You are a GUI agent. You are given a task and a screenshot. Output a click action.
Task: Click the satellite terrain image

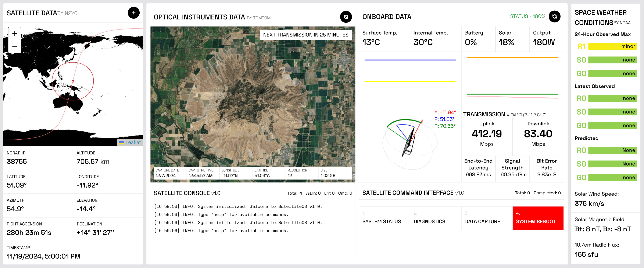coord(253,100)
